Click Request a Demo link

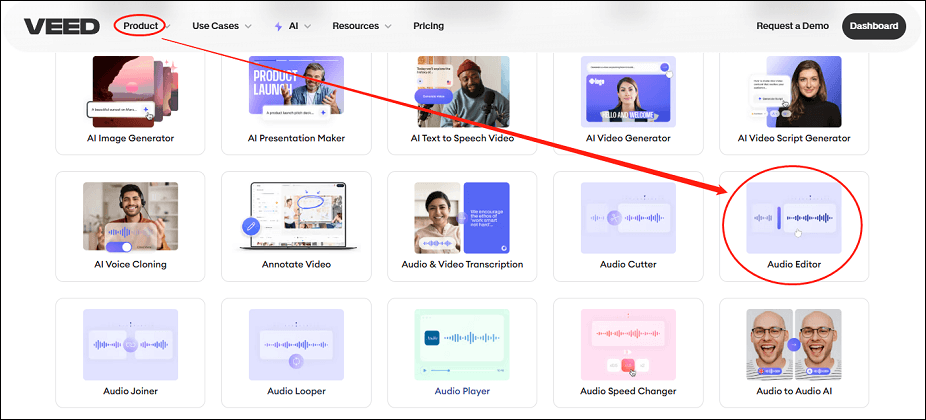click(793, 26)
